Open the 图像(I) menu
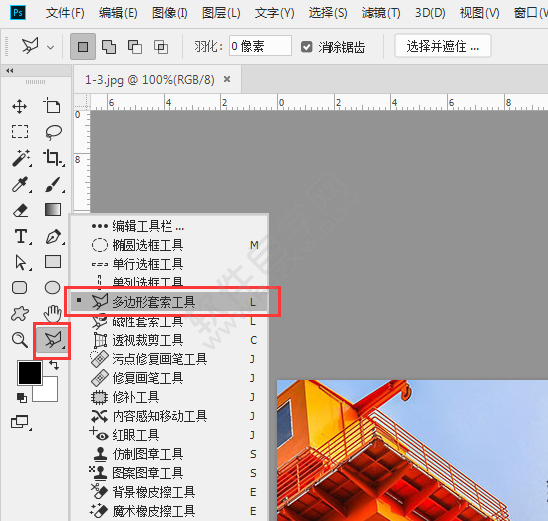This screenshot has width=548, height=521. (170, 13)
